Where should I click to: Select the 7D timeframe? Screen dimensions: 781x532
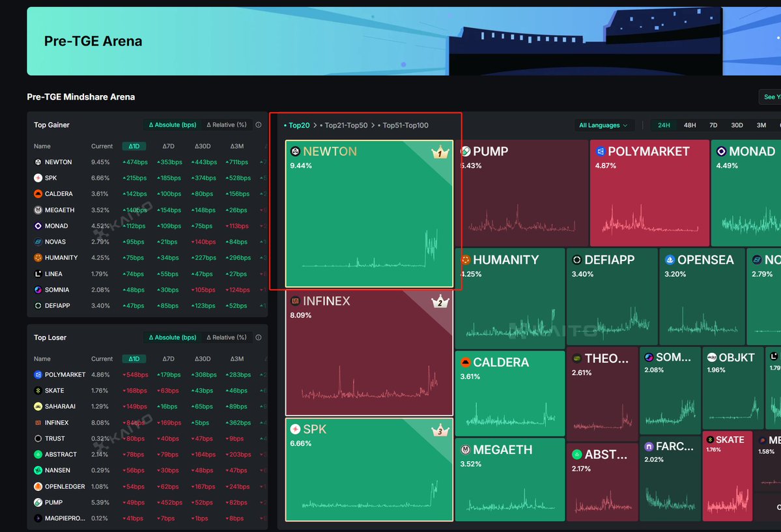click(713, 125)
